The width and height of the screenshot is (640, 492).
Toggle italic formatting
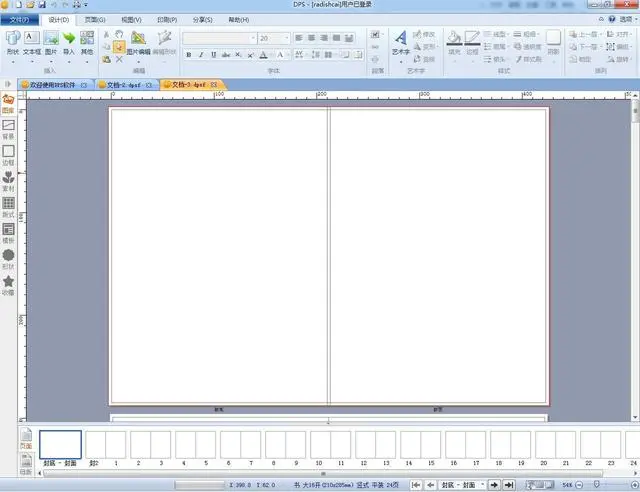click(201, 55)
